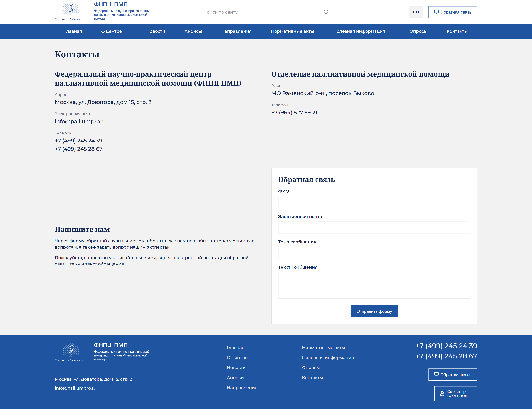Focus the Тема сообщения input field

374,253
